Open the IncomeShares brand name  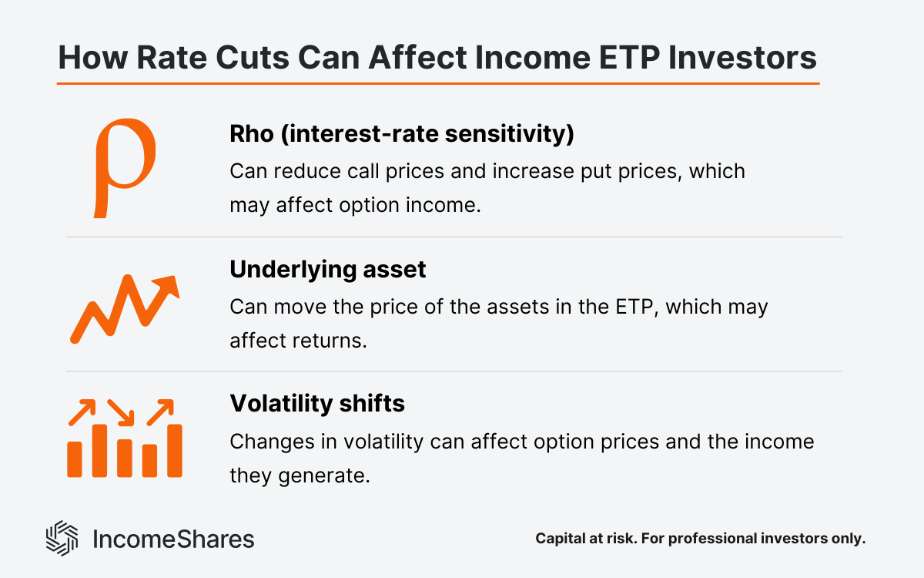point(172,539)
